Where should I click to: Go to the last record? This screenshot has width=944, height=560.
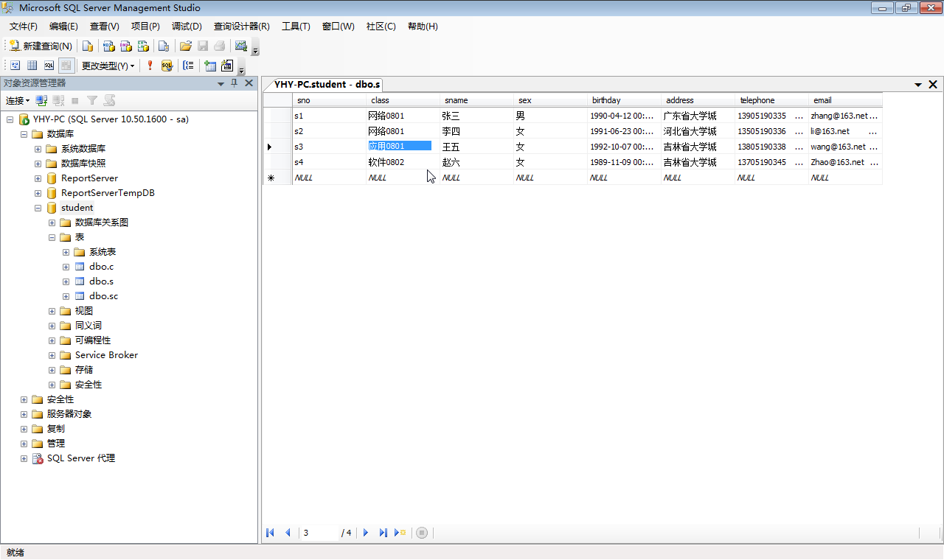click(383, 533)
